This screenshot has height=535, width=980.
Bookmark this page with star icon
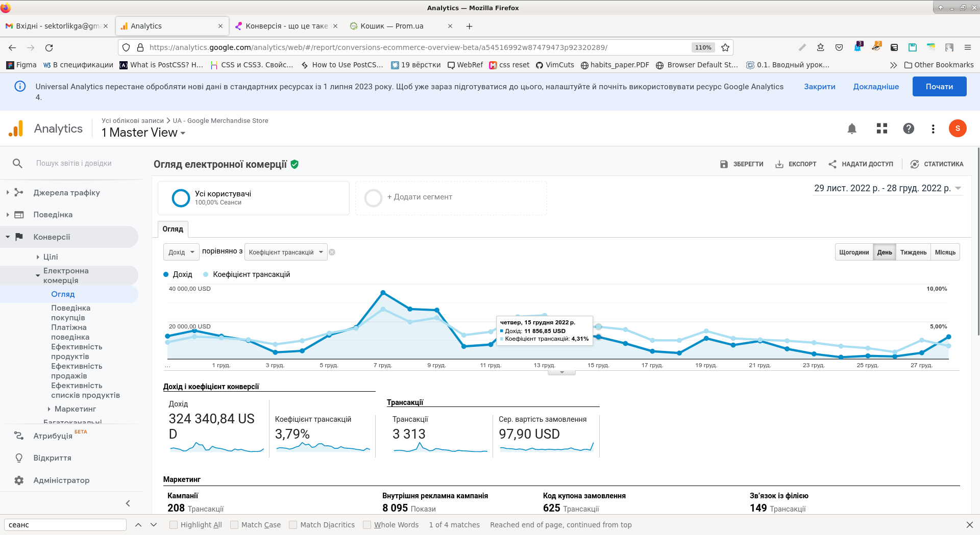[725, 47]
